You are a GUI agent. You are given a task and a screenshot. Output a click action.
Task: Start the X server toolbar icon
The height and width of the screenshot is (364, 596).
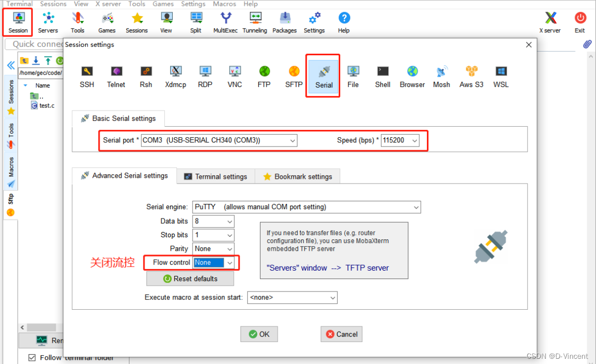coord(550,22)
